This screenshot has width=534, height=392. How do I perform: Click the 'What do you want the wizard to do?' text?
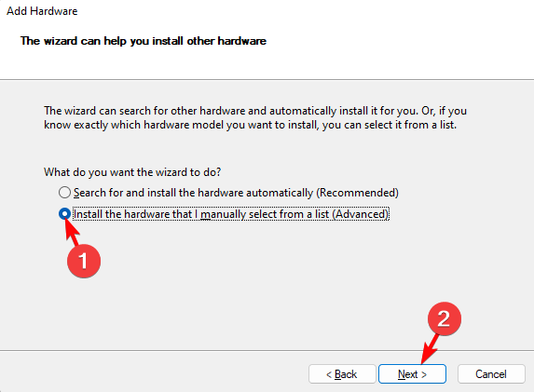click(x=132, y=172)
